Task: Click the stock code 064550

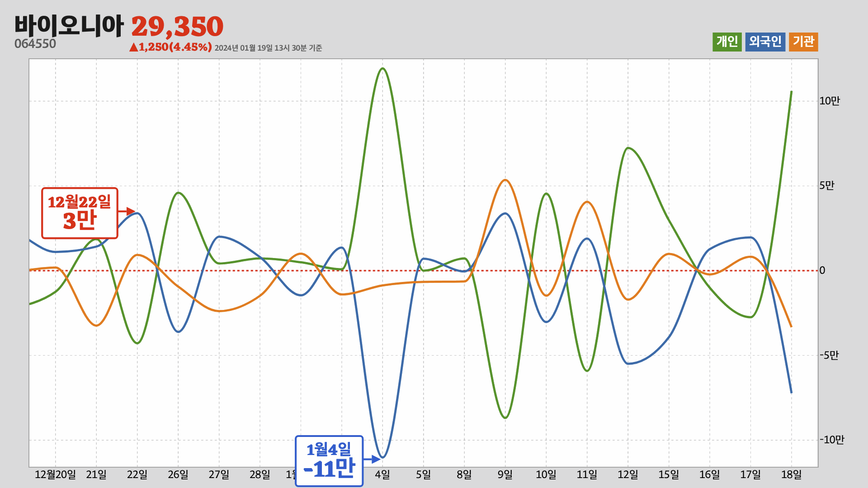Action: (35, 44)
